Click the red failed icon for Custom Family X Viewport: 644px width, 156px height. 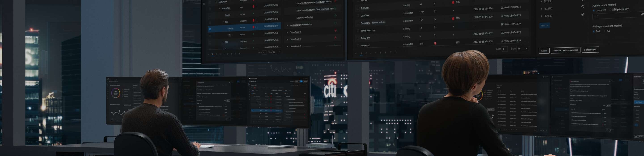tap(335, 30)
